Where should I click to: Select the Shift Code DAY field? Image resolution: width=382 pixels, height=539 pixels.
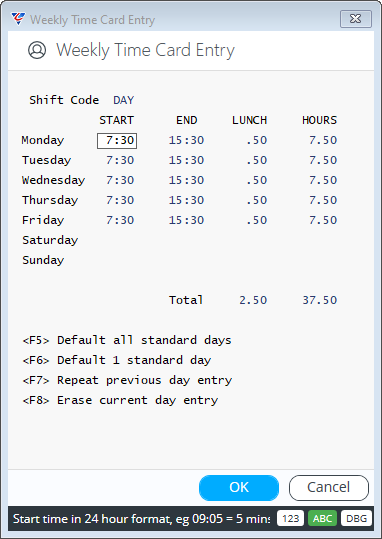[x=123, y=100]
